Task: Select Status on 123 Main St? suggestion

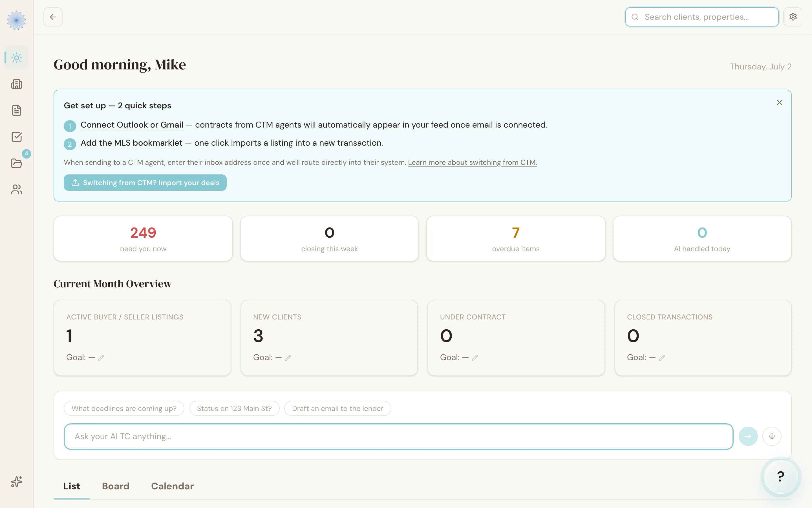Action: (234, 409)
